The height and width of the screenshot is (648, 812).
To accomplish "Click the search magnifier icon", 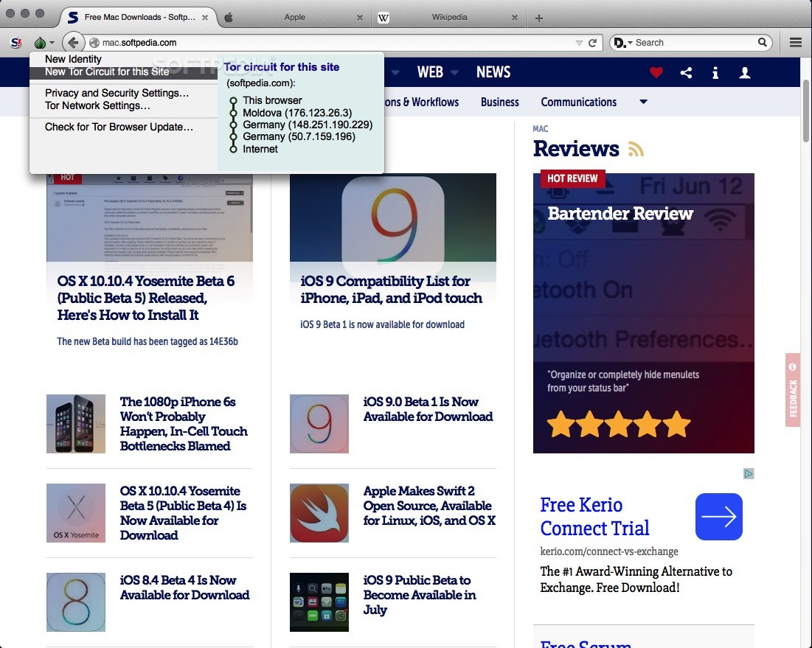I will point(763,43).
